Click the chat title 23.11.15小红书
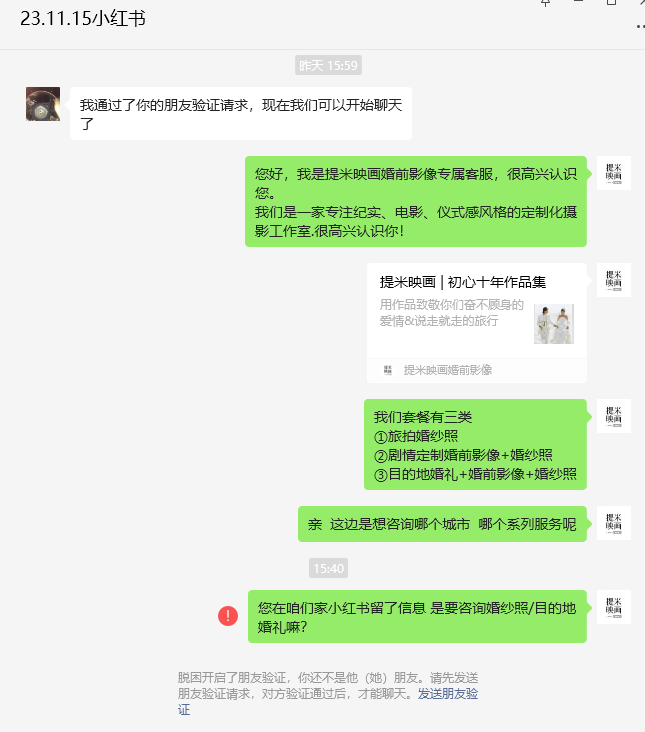This screenshot has height=732, width=645. (x=83, y=19)
